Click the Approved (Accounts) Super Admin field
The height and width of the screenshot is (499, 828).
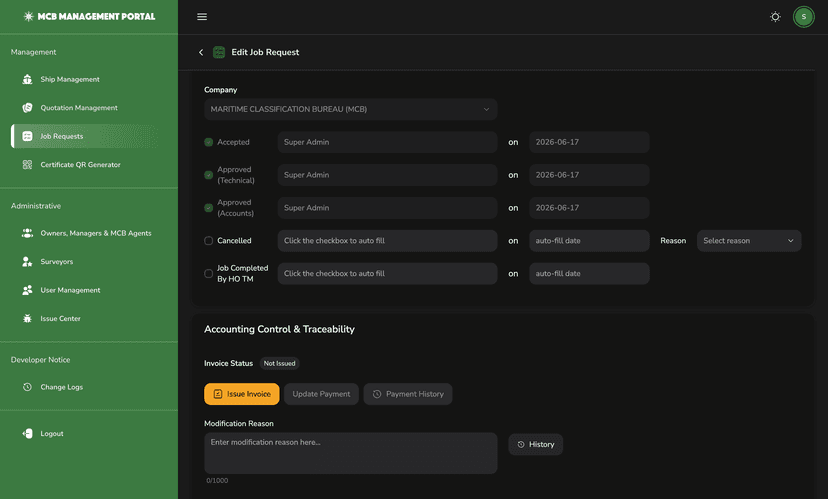388,208
